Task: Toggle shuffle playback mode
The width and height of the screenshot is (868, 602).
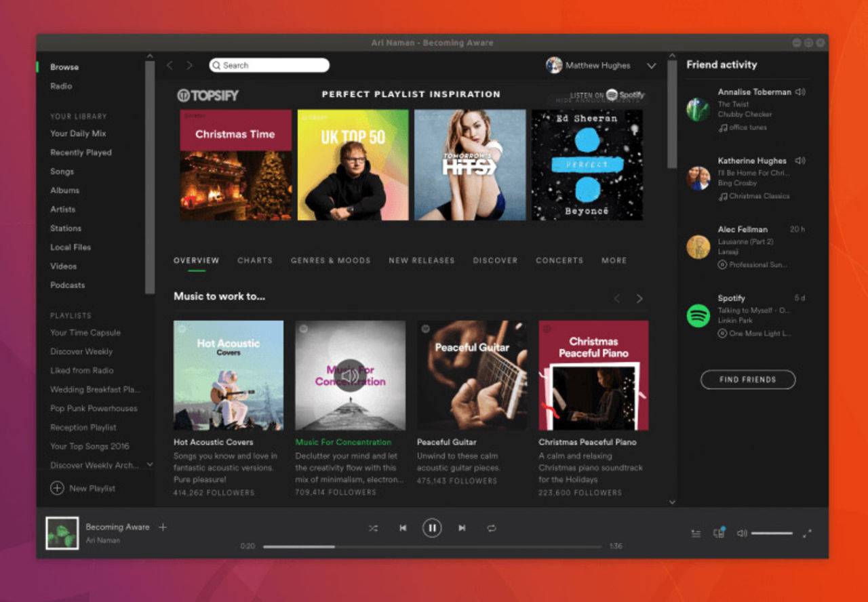Action: point(373,527)
